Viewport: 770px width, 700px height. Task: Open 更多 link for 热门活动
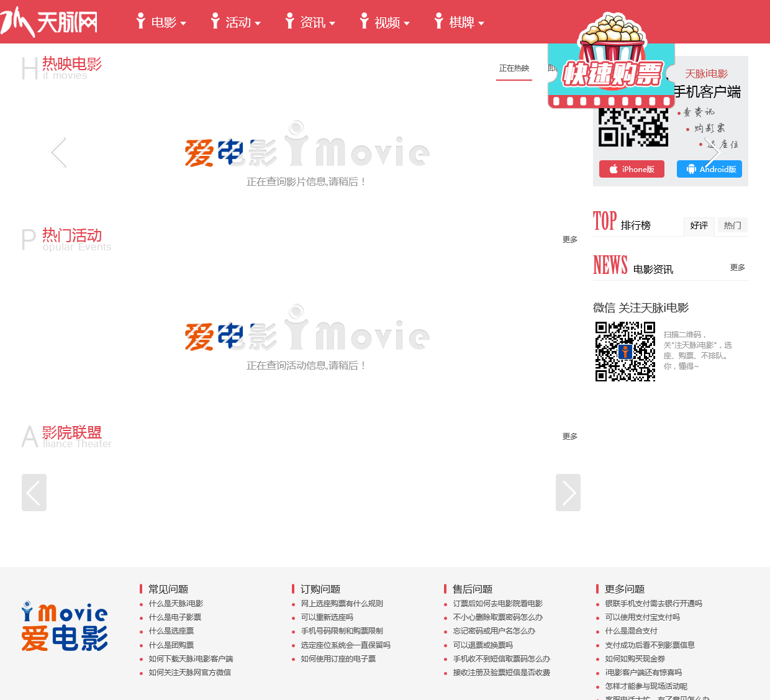click(570, 240)
